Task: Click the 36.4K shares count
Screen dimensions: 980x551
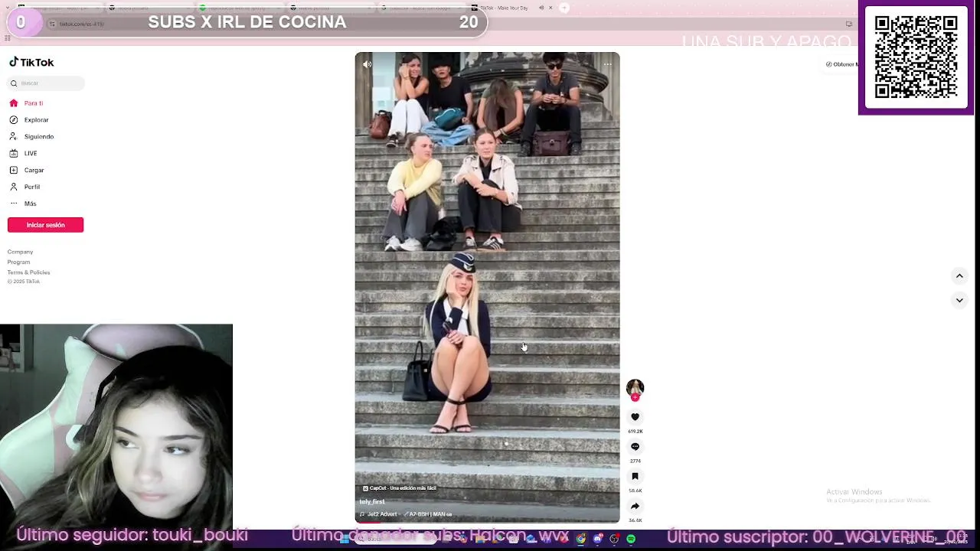Action: (635, 520)
